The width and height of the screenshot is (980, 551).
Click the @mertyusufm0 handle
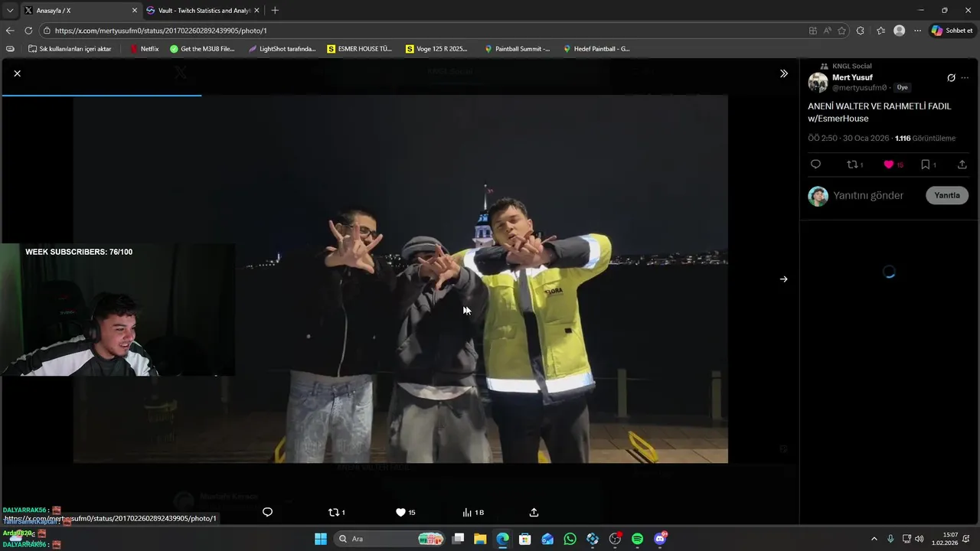click(x=859, y=88)
